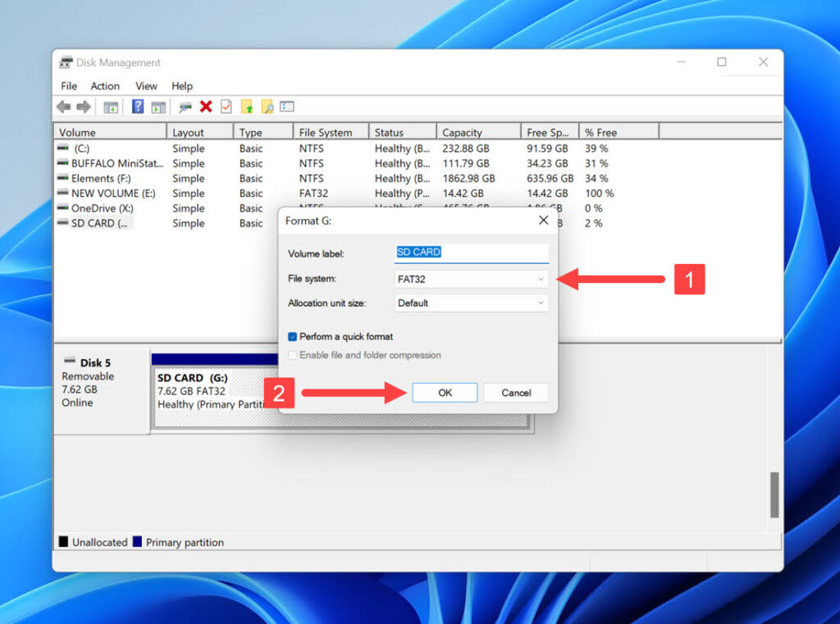Open the Action menu
The image size is (840, 624).
pyautogui.click(x=105, y=86)
